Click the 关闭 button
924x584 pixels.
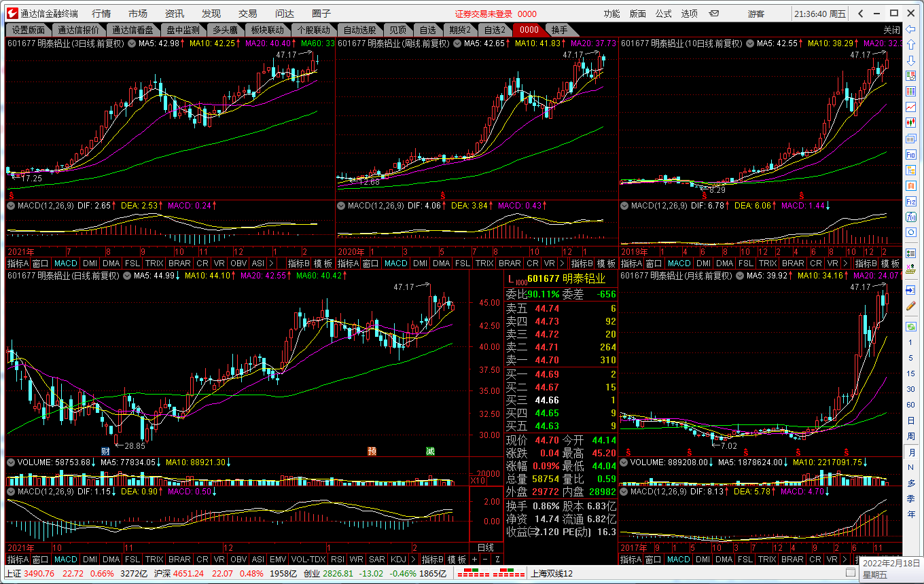tap(891, 31)
